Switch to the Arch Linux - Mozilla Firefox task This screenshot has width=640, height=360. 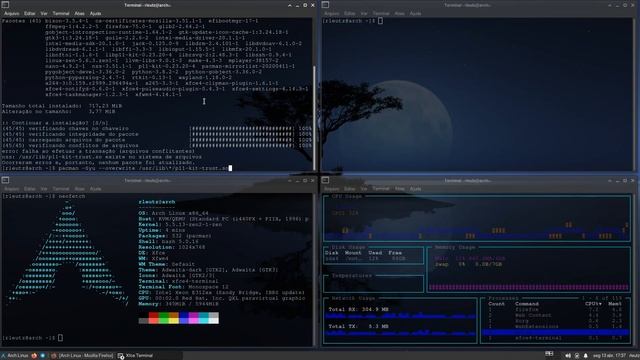coord(82,356)
